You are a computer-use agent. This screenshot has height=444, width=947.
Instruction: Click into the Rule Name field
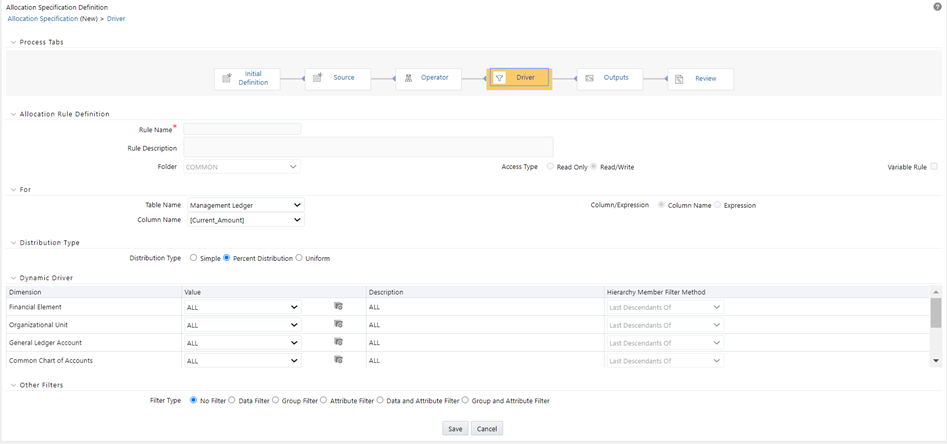(x=242, y=129)
